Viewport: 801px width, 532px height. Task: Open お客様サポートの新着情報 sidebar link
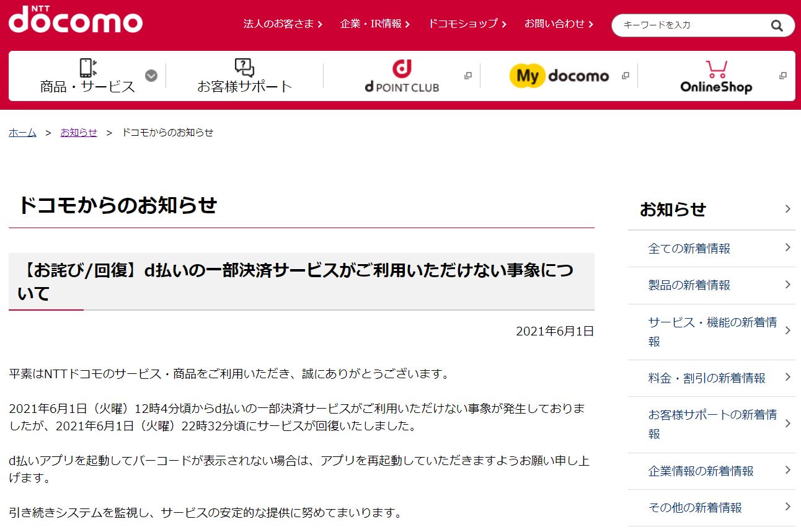[712, 424]
